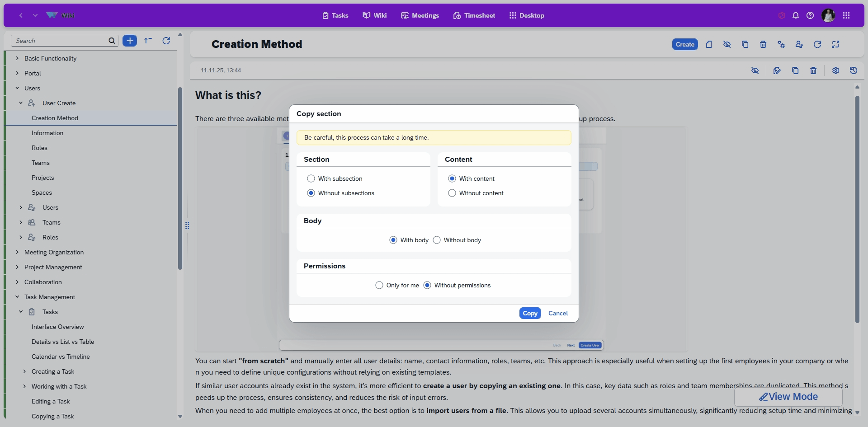Refresh the wiki tree sidebar
Screen dimensions: 868x427
(166, 41)
